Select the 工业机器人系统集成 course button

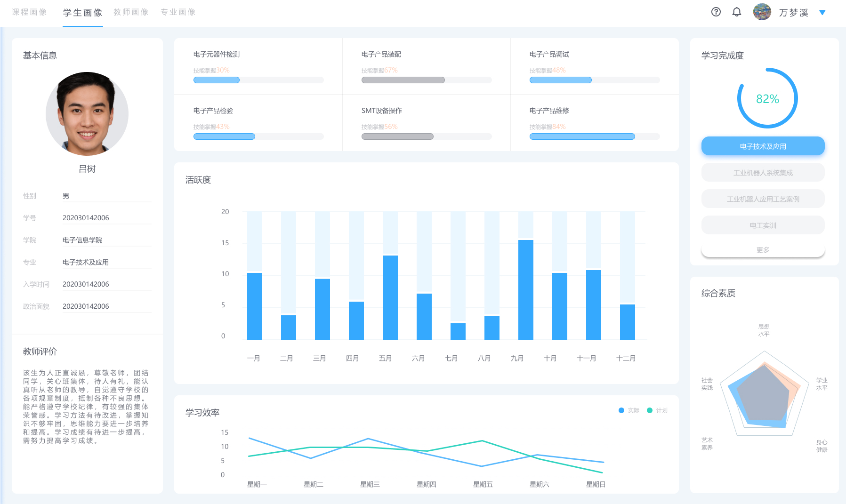tap(763, 173)
